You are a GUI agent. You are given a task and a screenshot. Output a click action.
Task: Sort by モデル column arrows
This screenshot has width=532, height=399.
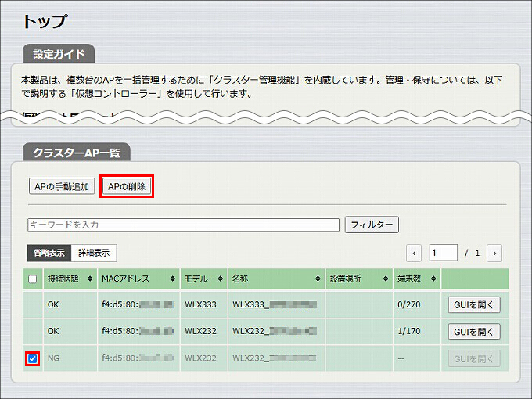[221, 279]
